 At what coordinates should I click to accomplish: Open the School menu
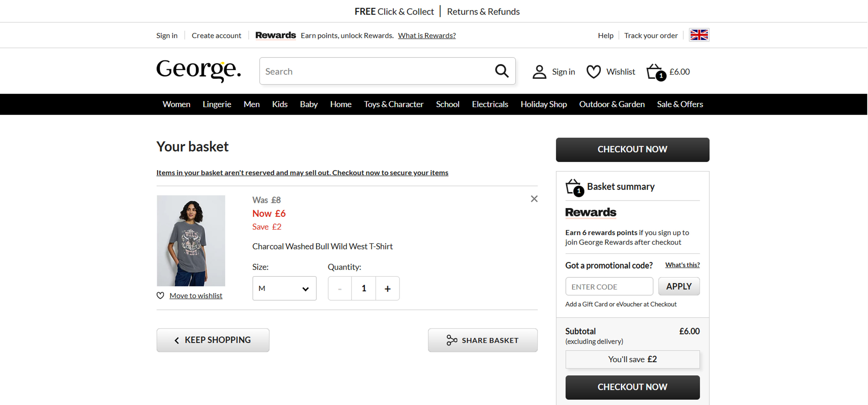448,104
